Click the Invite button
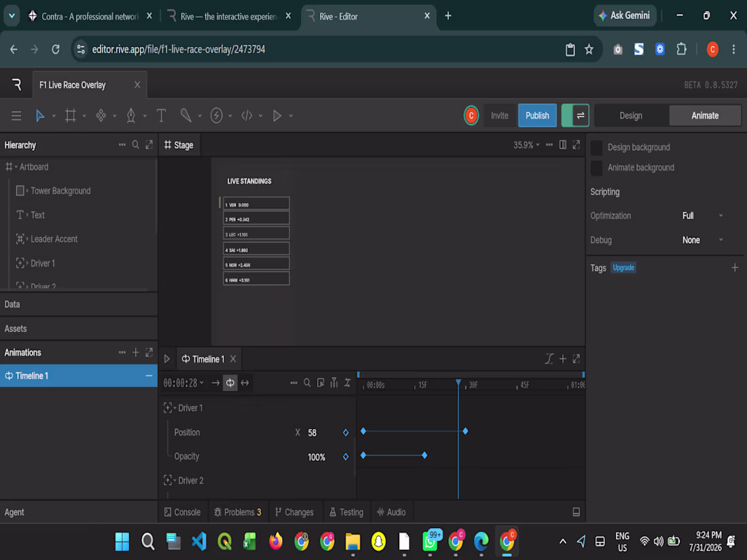This screenshot has width=747, height=560. 499,115
